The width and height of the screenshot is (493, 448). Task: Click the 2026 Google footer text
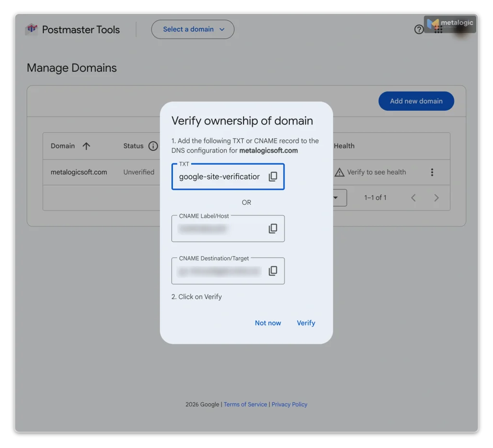(202, 404)
